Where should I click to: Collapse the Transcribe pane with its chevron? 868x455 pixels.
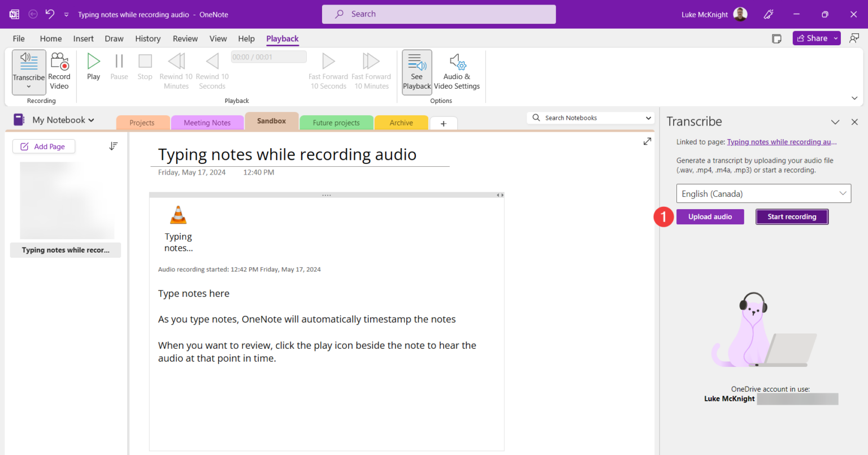point(835,122)
